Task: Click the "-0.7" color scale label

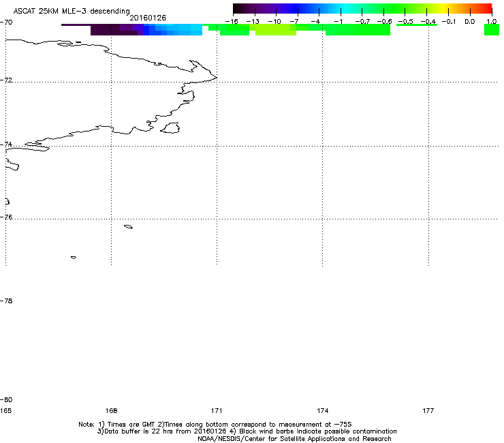Action: pyautogui.click(x=362, y=22)
